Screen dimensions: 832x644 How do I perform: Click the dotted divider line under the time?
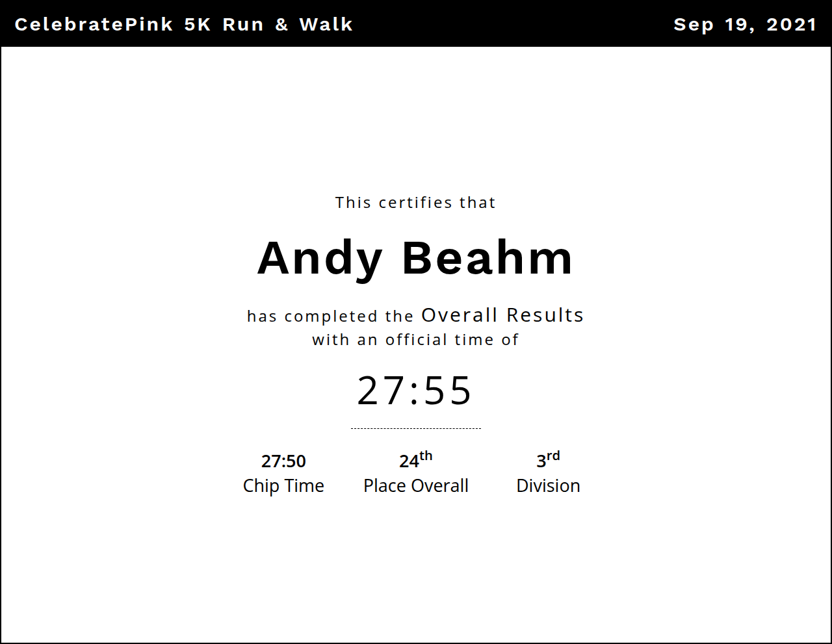415,428
